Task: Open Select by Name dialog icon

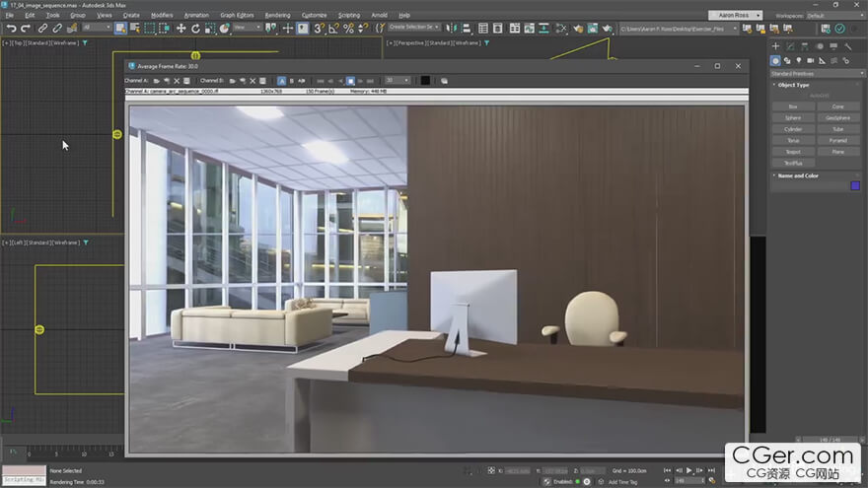Action: [135, 29]
